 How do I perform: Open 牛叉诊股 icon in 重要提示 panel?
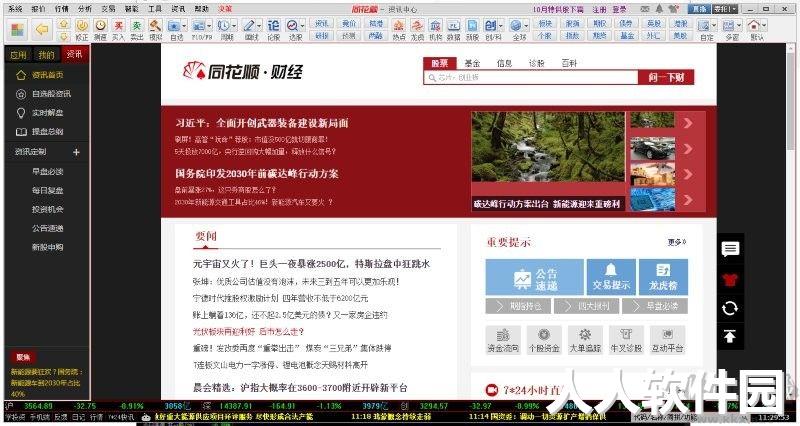626,340
